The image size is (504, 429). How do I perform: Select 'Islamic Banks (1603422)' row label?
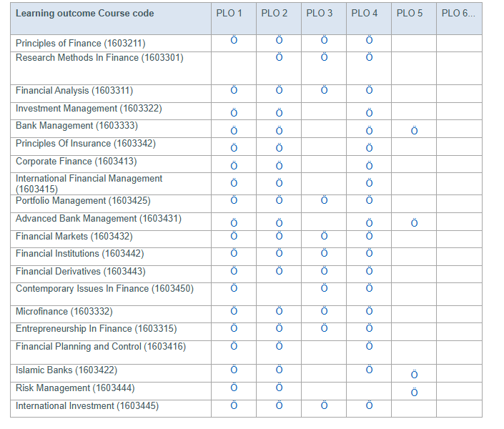point(66,370)
